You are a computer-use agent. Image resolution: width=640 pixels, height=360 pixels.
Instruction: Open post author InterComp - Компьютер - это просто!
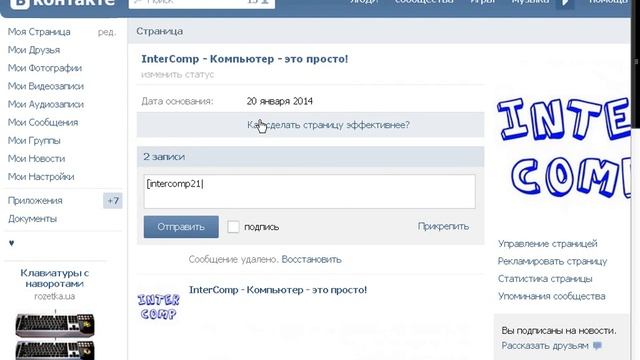[278, 290]
